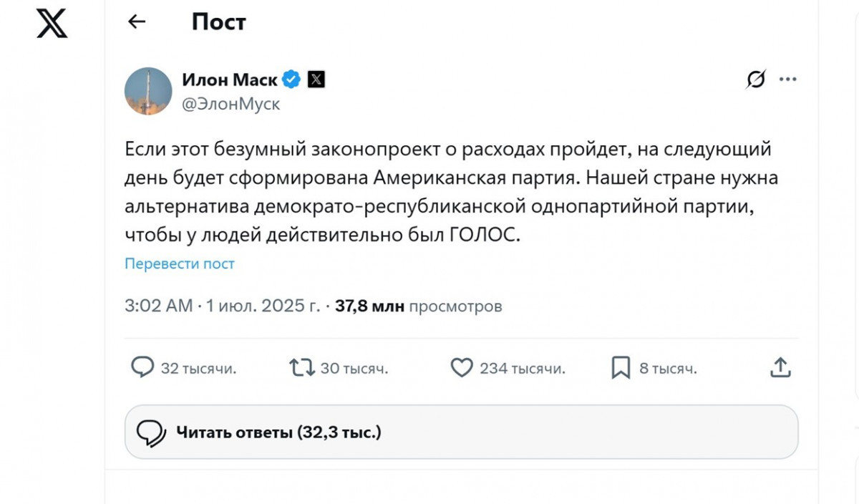
Task: Bookmark the post
Action: (x=621, y=368)
